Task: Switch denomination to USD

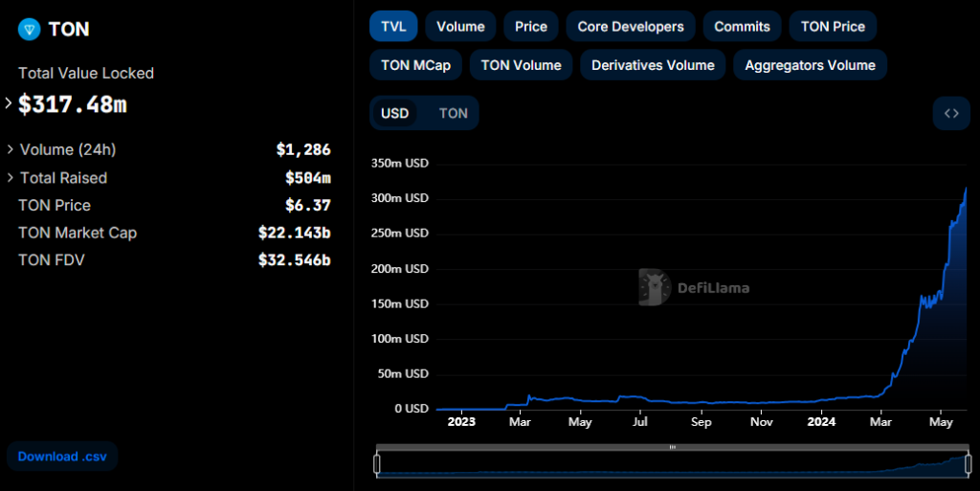Action: coord(395,113)
